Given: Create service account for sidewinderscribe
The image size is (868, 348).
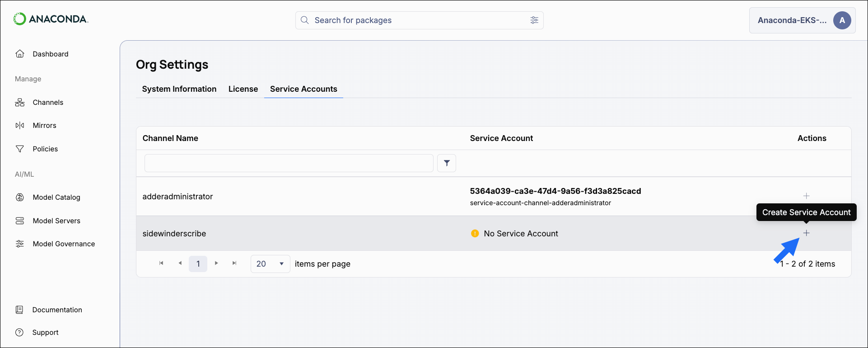Looking at the screenshot, I should pos(807,233).
